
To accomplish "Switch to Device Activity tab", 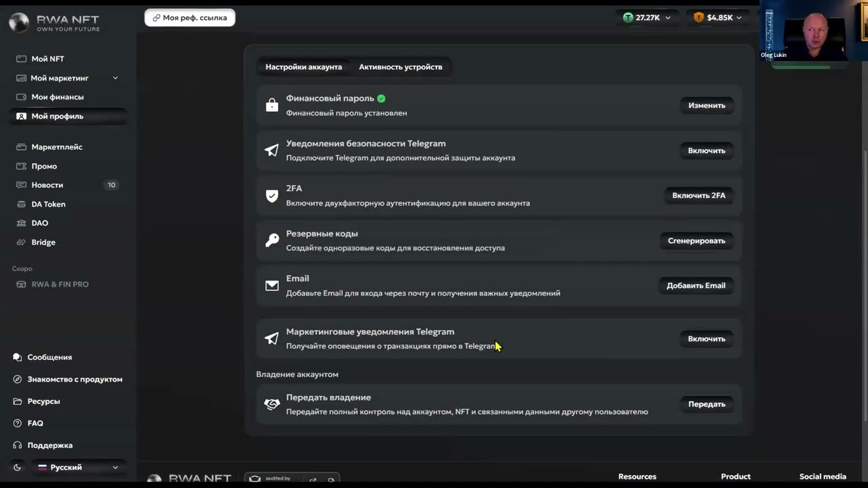I will point(401,66).
